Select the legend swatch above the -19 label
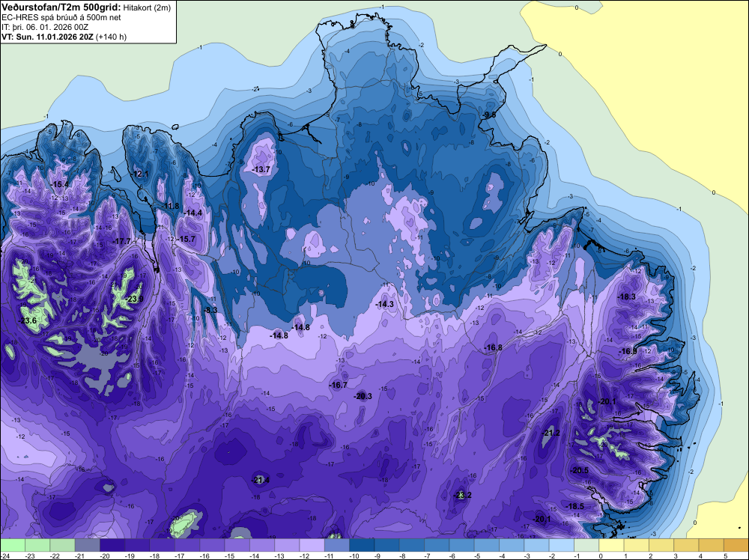Image resolution: width=749 pixels, height=560 pixels. point(137,545)
